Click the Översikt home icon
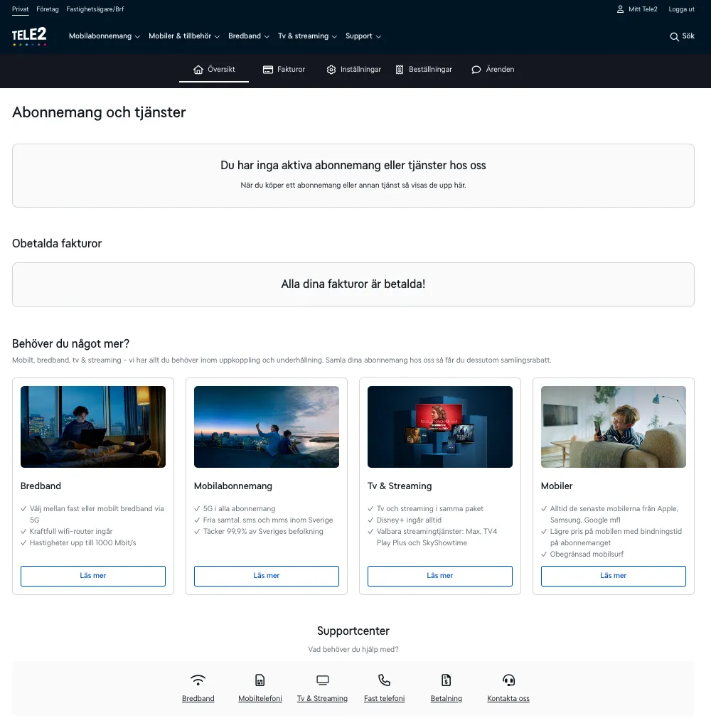The image size is (711, 728). coord(198,70)
